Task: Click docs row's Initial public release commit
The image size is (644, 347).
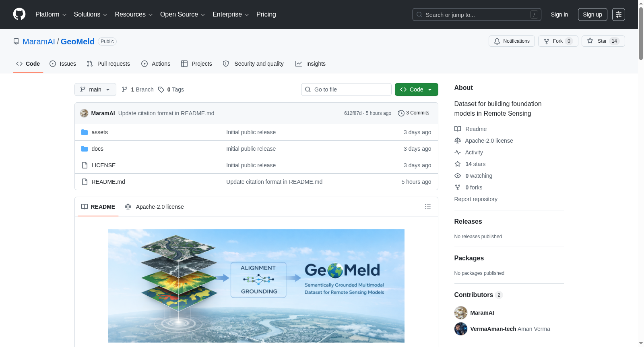Action: click(251, 149)
